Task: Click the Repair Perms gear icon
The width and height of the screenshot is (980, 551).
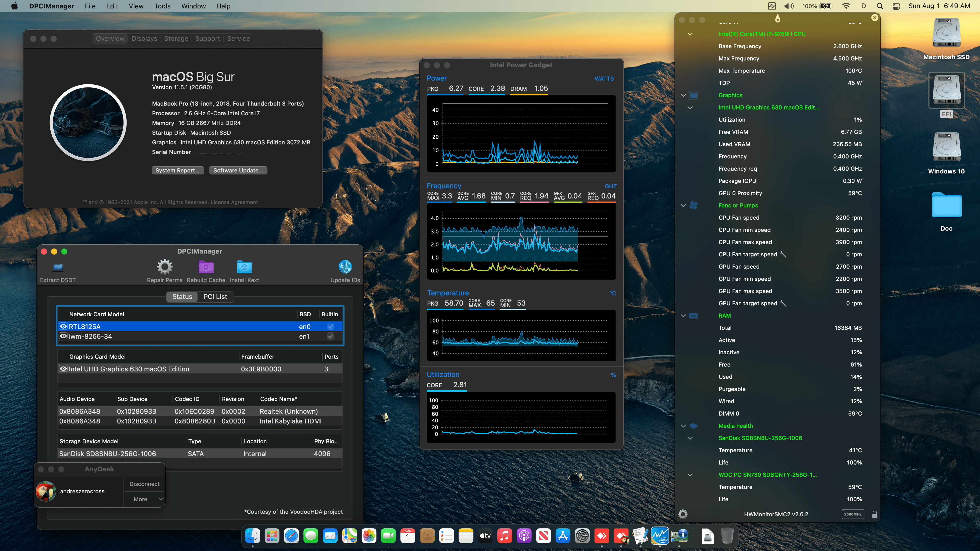Action: (164, 267)
